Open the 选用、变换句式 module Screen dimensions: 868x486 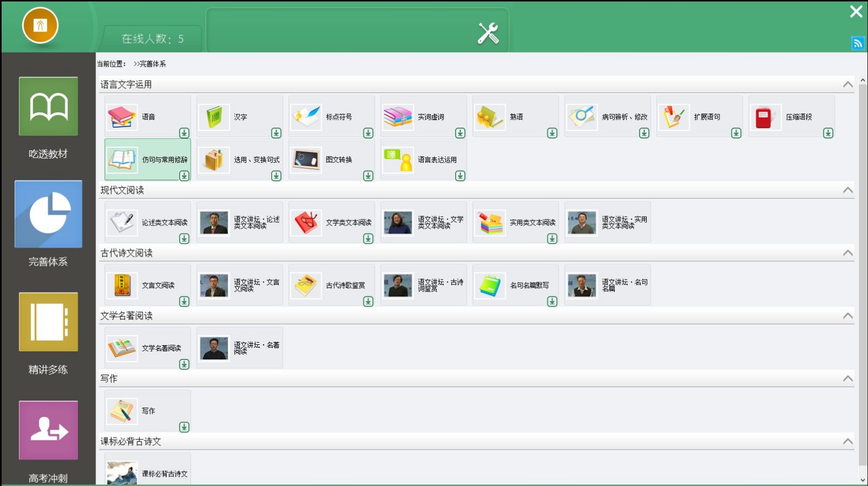(x=240, y=160)
